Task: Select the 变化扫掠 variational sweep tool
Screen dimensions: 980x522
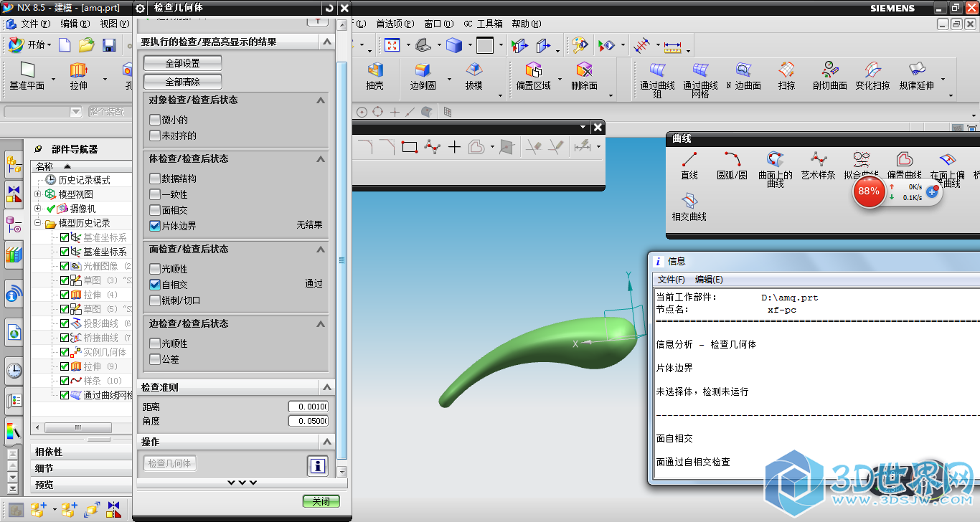Action: click(x=872, y=76)
